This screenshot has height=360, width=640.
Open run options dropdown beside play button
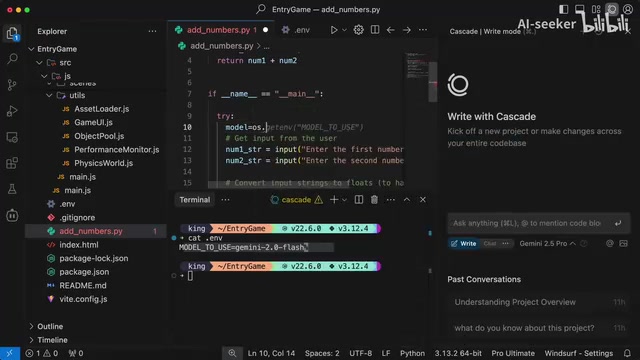tap(344, 30)
